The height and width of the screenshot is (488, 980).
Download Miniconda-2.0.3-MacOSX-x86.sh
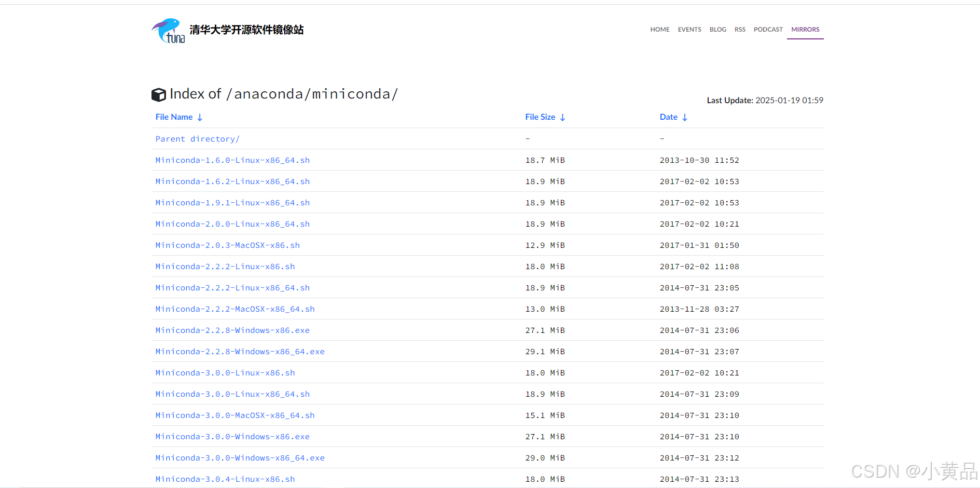click(x=228, y=245)
